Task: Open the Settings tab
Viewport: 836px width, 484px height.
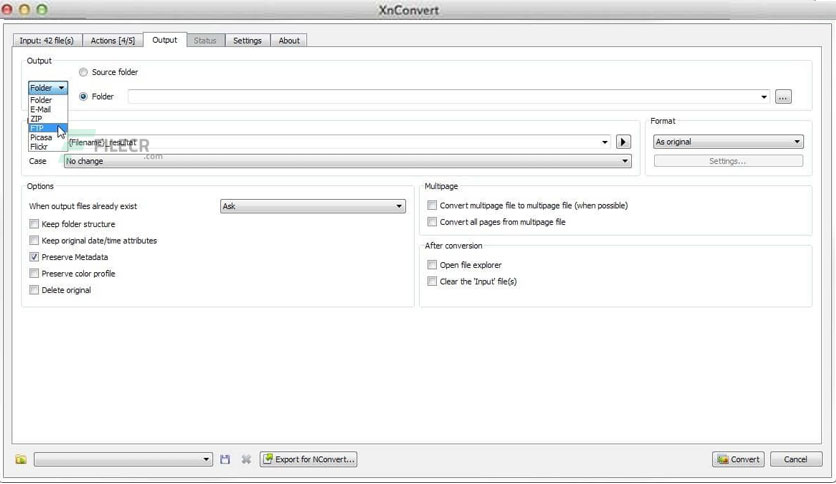Action: [x=247, y=41]
